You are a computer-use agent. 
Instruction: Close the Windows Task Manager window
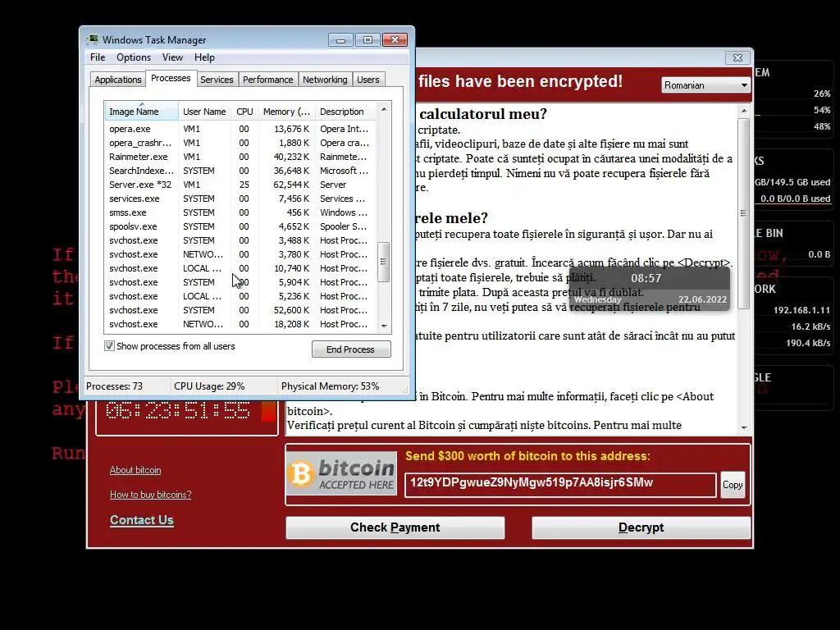[x=395, y=39]
